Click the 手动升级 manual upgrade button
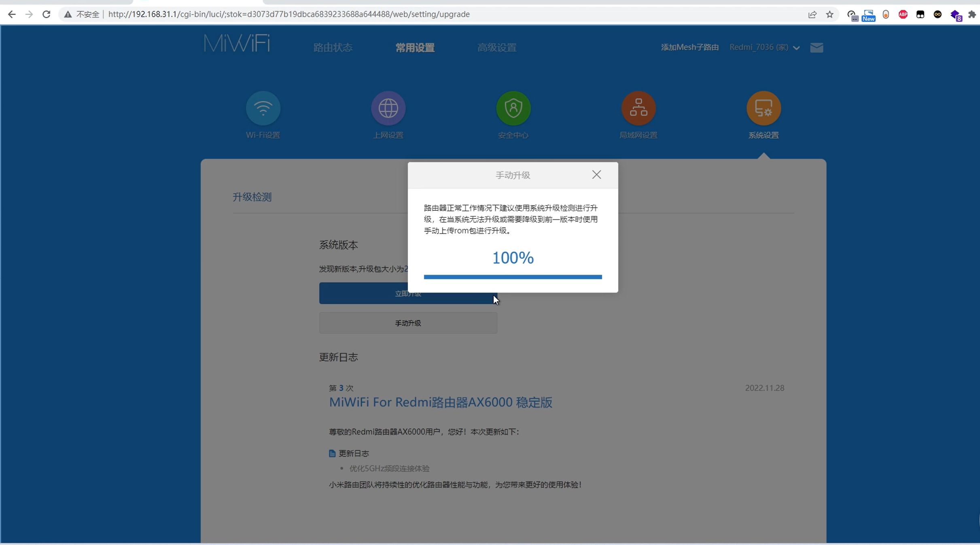 click(407, 323)
